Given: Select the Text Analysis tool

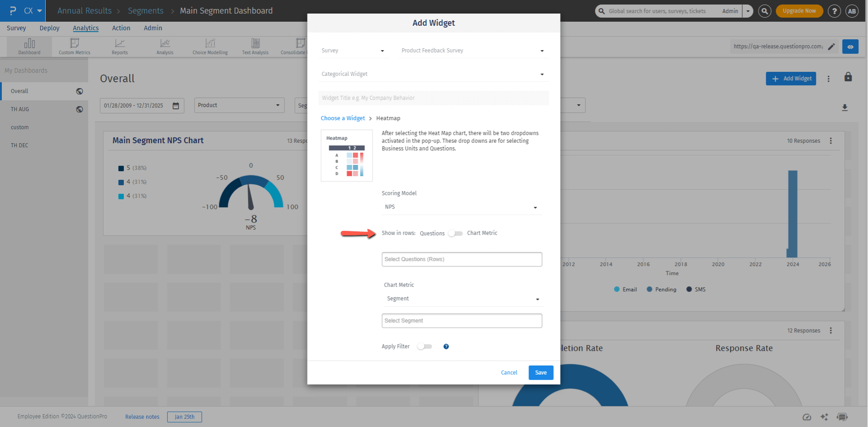Looking at the screenshot, I should pyautogui.click(x=255, y=46).
